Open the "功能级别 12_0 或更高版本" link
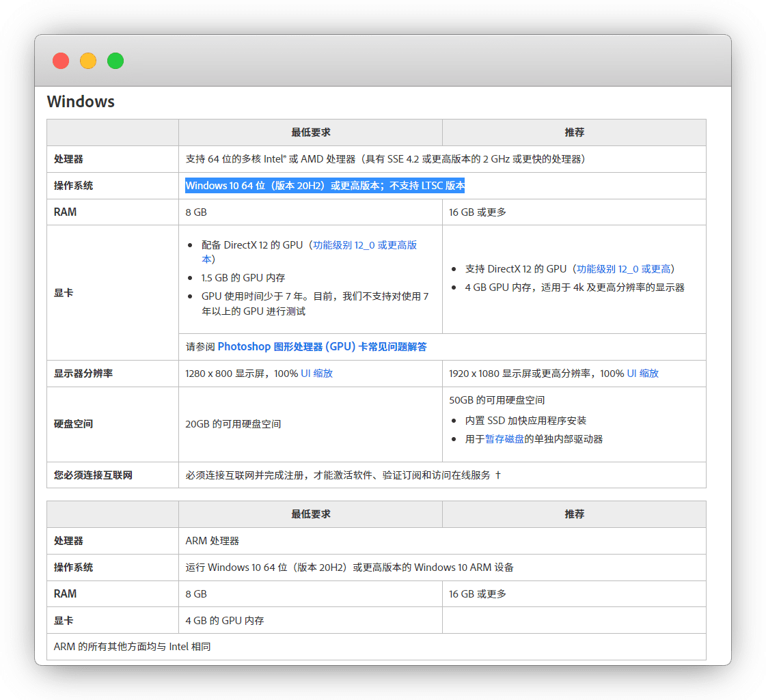This screenshot has width=766, height=700. tap(364, 245)
